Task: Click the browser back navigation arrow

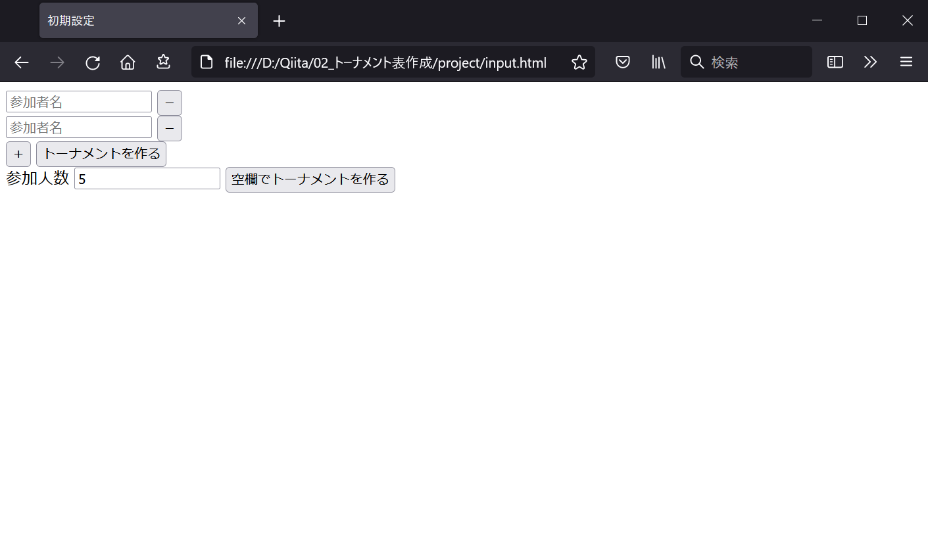Action: (x=21, y=62)
